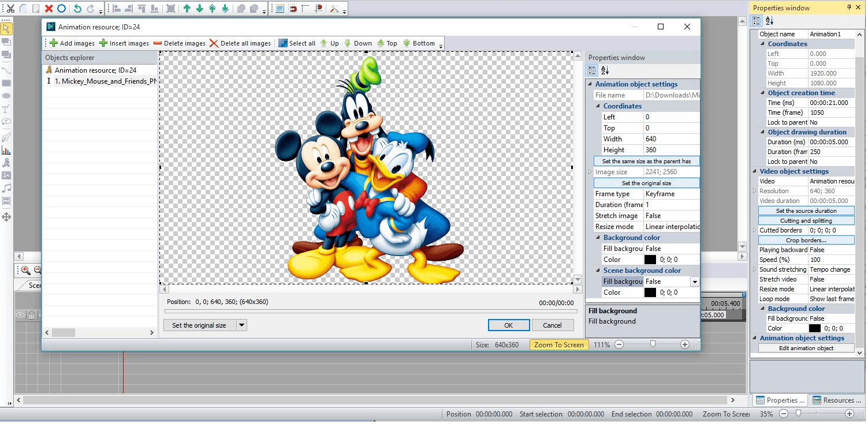Click the Insert images toolbar button

pyautogui.click(x=124, y=43)
